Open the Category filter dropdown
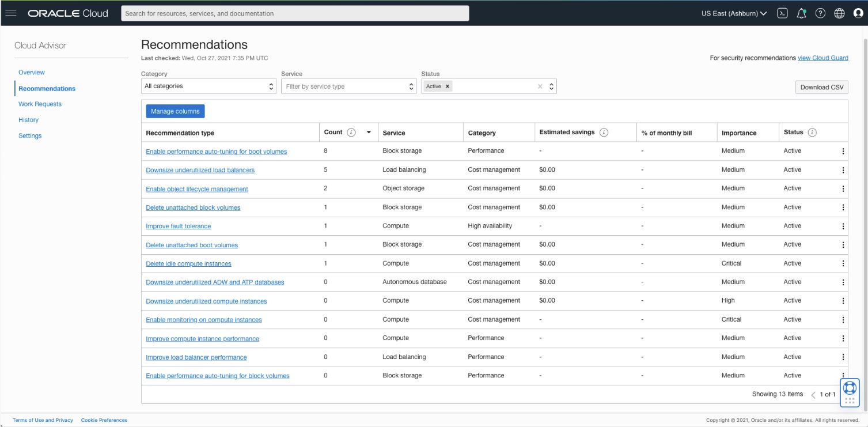 pyautogui.click(x=209, y=85)
